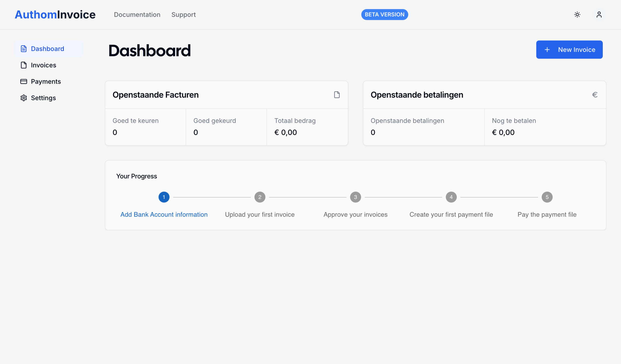Screen dimensions: 621x364
Task: Click the BETA VERSION badge
Action: coord(384,15)
